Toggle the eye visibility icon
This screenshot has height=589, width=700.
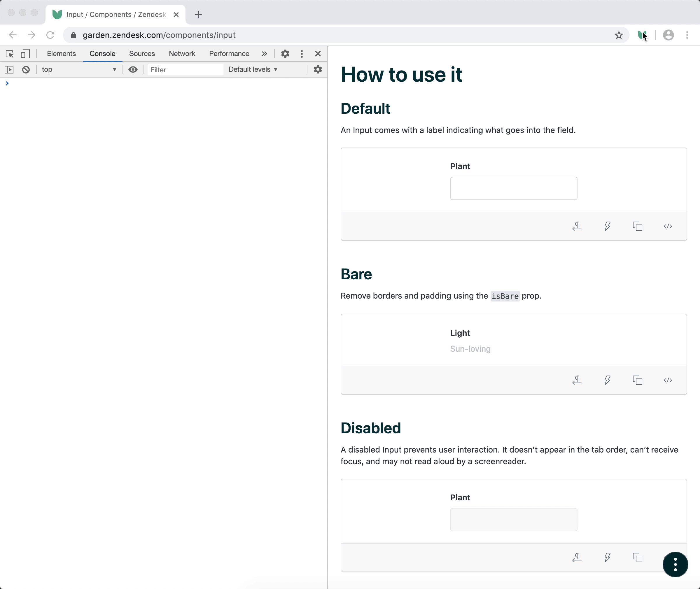click(133, 69)
